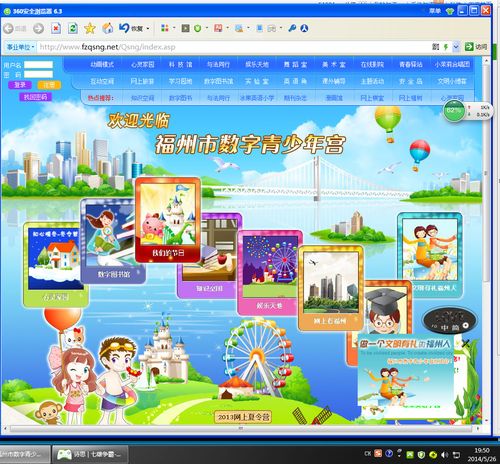Open the 美术室 navigation item
This screenshot has width=500, height=464.
point(334,64)
